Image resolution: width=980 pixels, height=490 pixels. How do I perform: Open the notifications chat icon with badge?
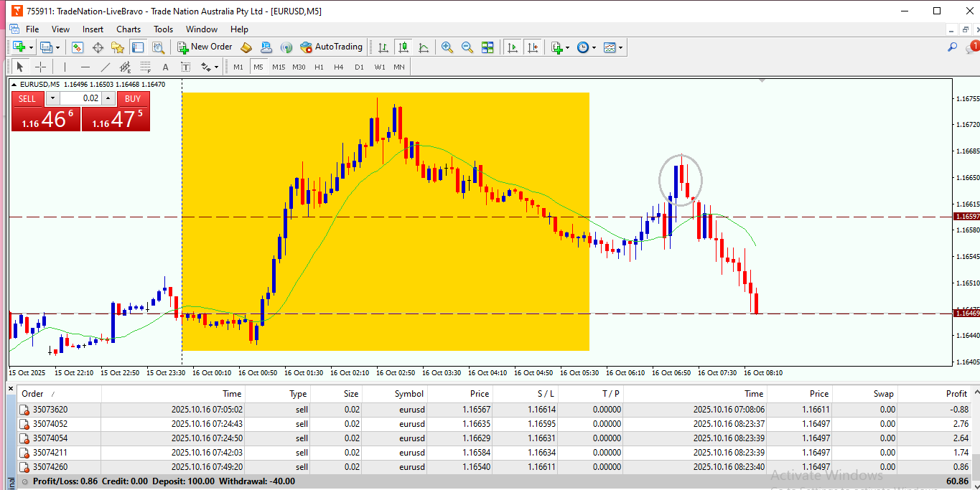[x=972, y=47]
